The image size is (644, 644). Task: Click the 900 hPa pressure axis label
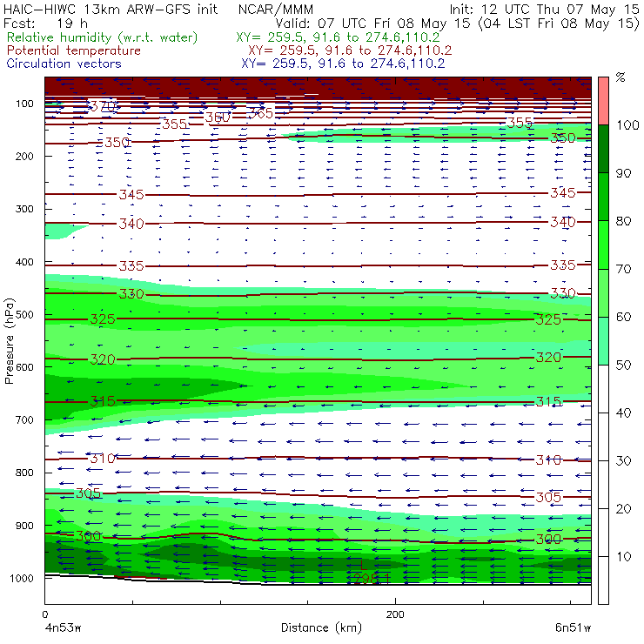[x=24, y=526]
